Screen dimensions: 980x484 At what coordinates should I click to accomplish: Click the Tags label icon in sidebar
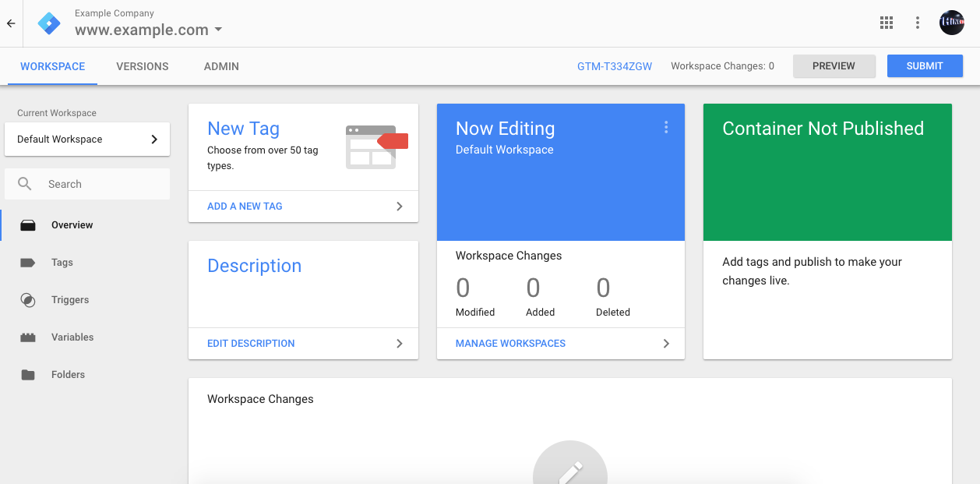[28, 263]
